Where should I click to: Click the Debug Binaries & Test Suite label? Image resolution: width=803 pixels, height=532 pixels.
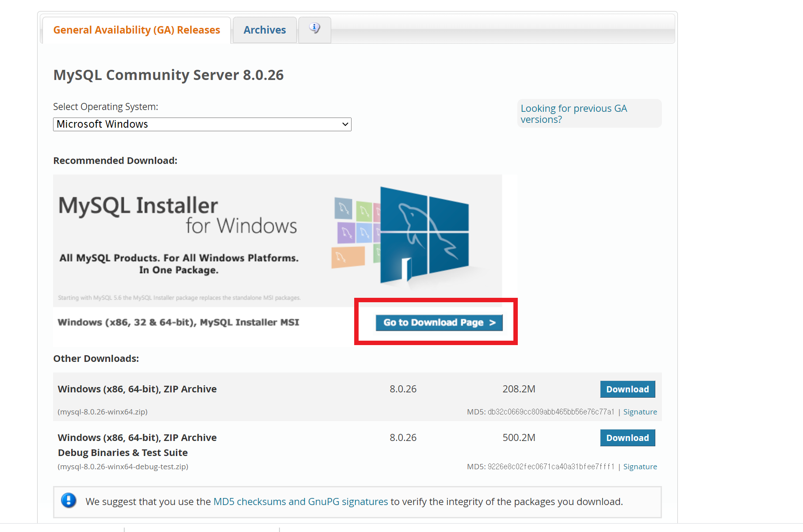click(123, 453)
